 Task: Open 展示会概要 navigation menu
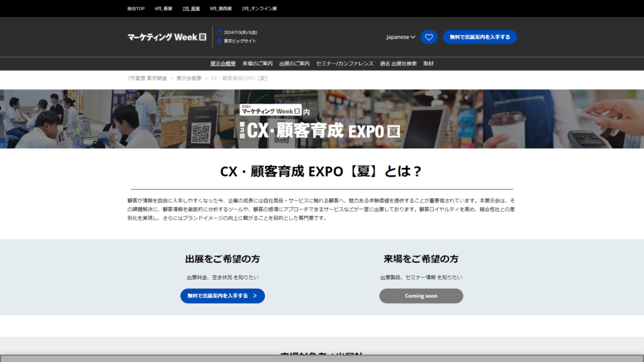(223, 63)
